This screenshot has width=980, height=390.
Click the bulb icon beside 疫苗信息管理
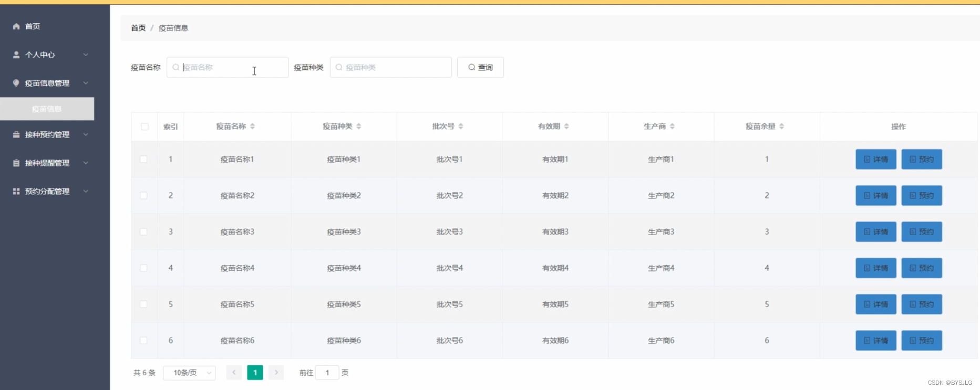point(16,83)
